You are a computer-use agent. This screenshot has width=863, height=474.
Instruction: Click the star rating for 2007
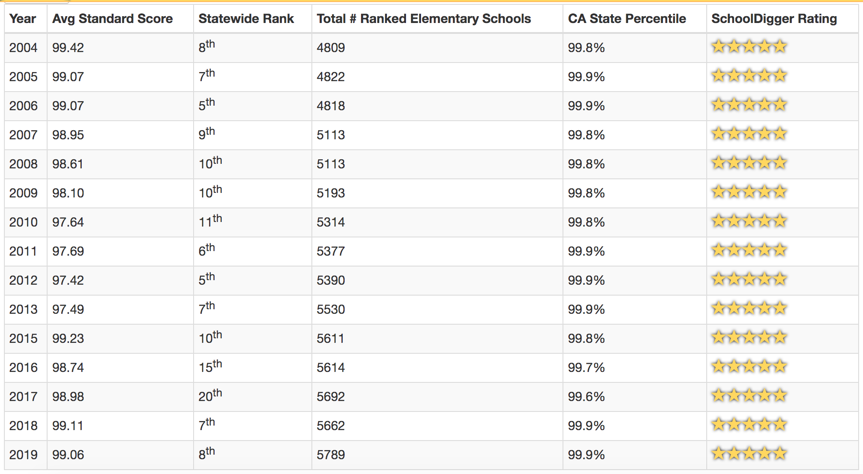click(x=749, y=134)
